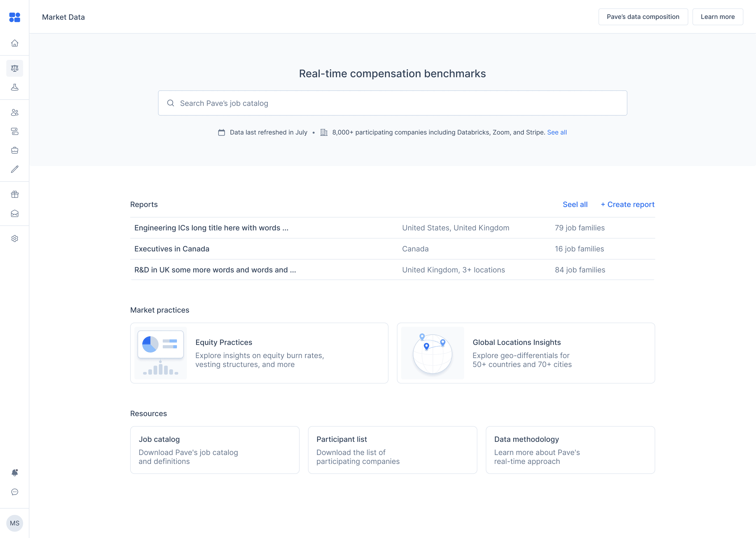Open the home icon in sidebar
The width and height of the screenshot is (756, 538).
pos(14,43)
